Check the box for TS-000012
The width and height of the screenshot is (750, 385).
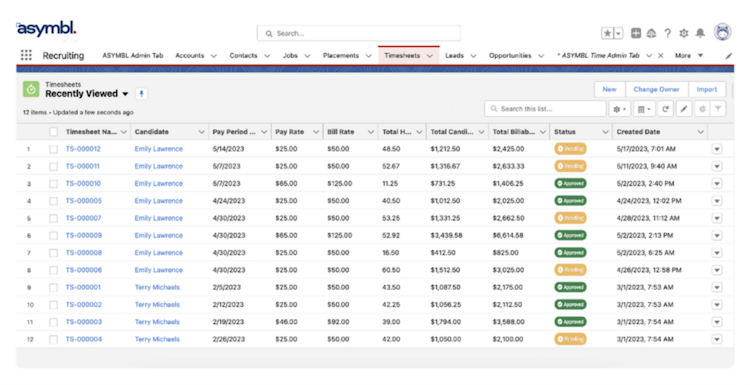point(53,149)
